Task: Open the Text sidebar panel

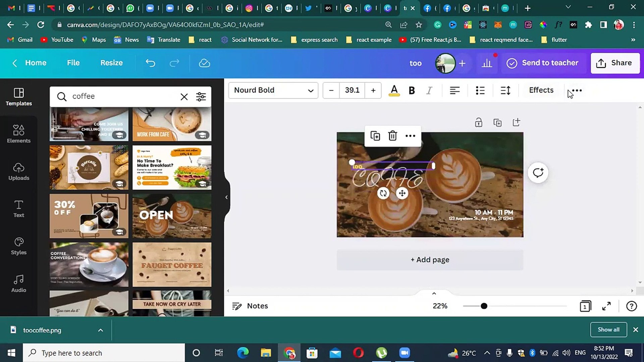Action: (19, 208)
